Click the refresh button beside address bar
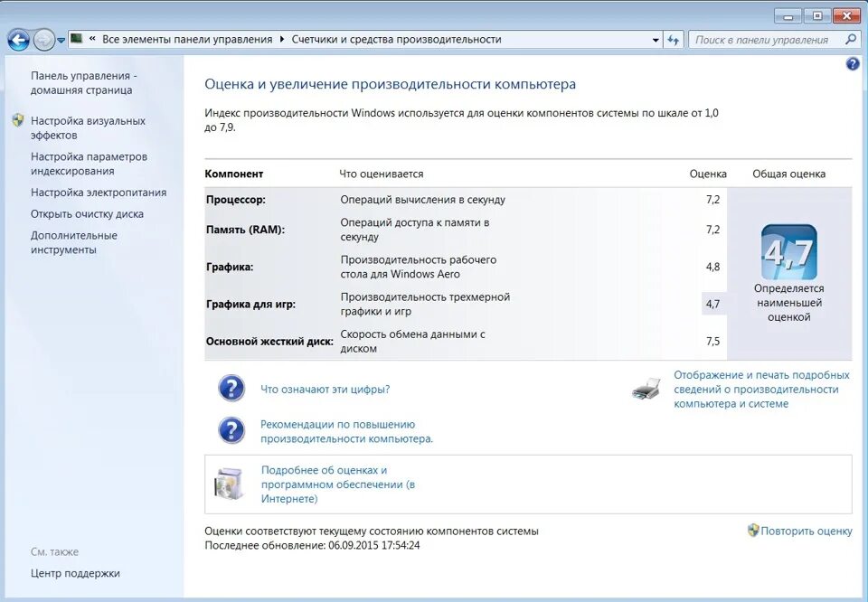This screenshot has height=602, width=868. 673,40
